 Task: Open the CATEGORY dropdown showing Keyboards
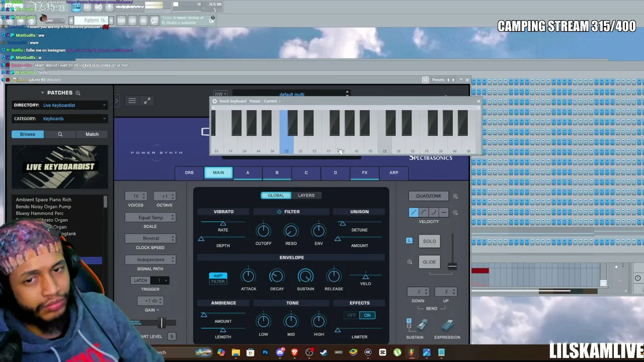[x=73, y=119]
